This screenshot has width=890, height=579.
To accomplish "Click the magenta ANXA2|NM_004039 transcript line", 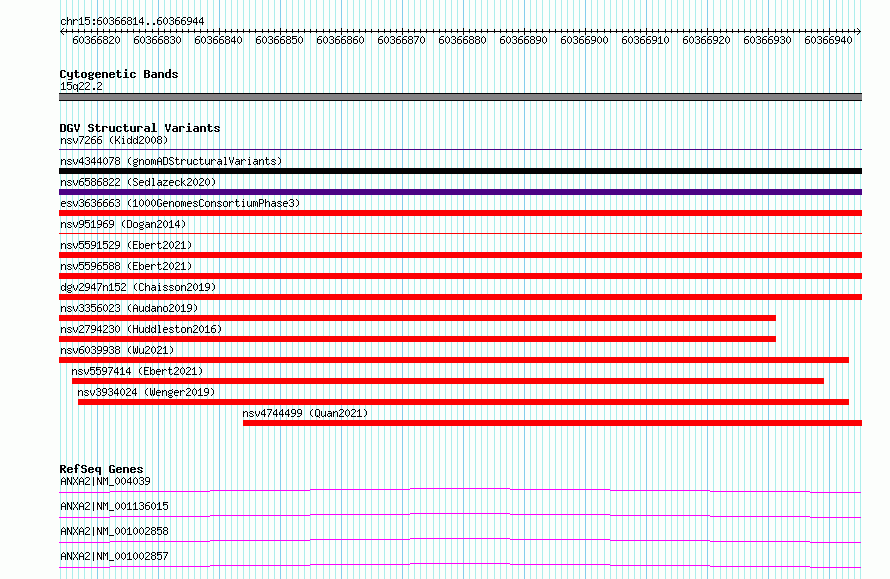I will 460,490.
